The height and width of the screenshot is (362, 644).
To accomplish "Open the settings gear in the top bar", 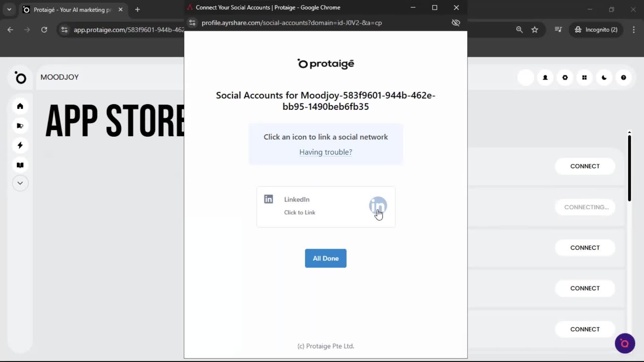I will pyautogui.click(x=565, y=77).
